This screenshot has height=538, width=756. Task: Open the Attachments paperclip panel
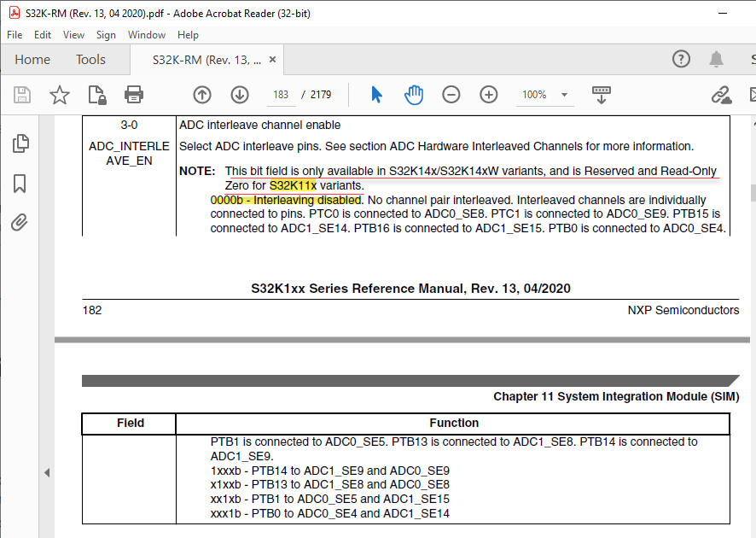pyautogui.click(x=20, y=222)
